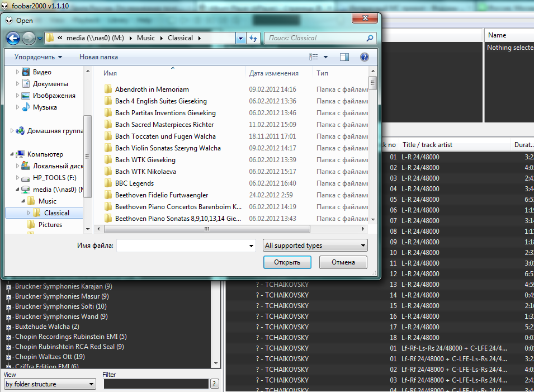This screenshot has width=534, height=392.
Task: Click the Back navigation arrow in Open dialog
Action: 13,38
